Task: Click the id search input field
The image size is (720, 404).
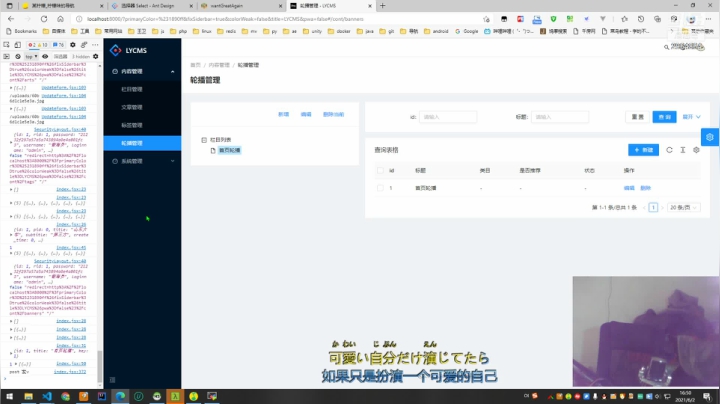Action: click(x=448, y=117)
